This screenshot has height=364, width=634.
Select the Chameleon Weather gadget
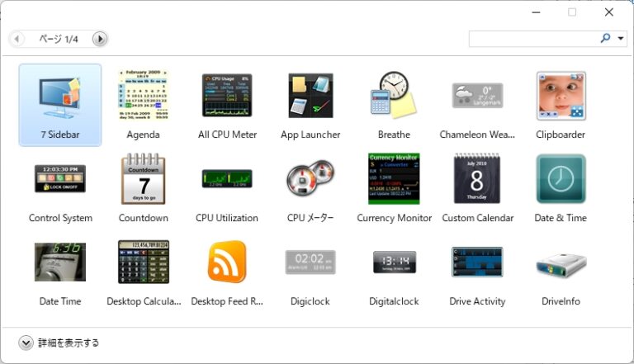(x=477, y=96)
